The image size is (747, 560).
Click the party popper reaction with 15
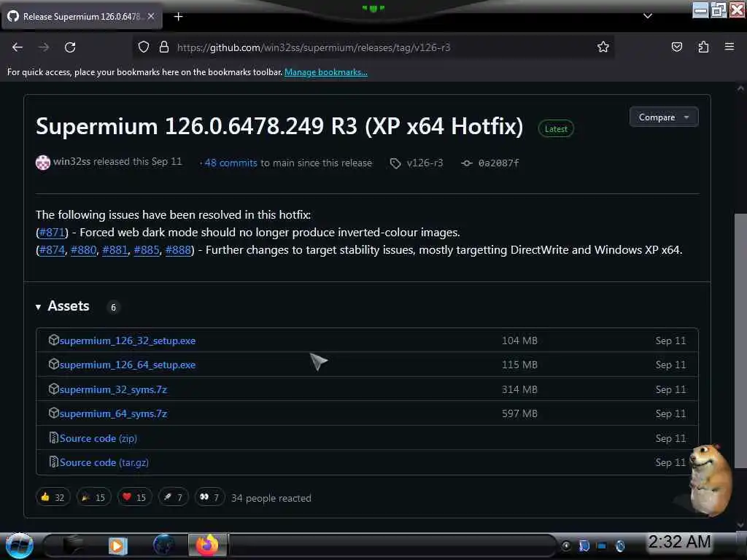click(94, 497)
